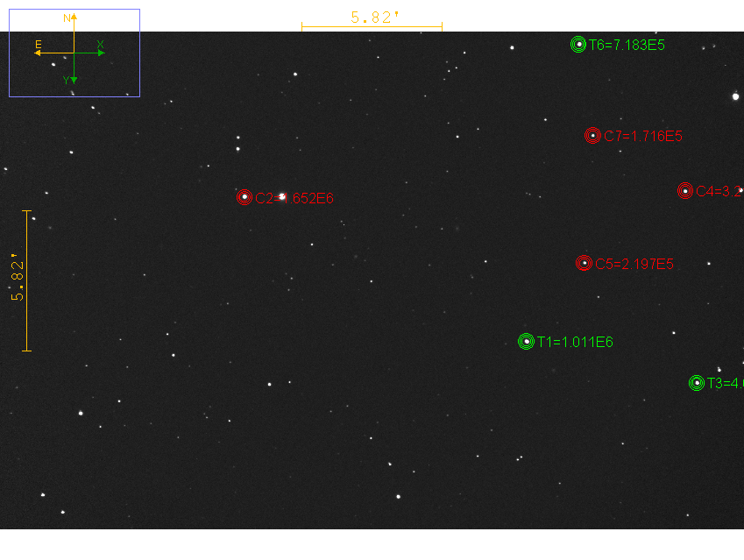
Task: Click the vertical 5.82' scale bar
Action: click(26, 280)
